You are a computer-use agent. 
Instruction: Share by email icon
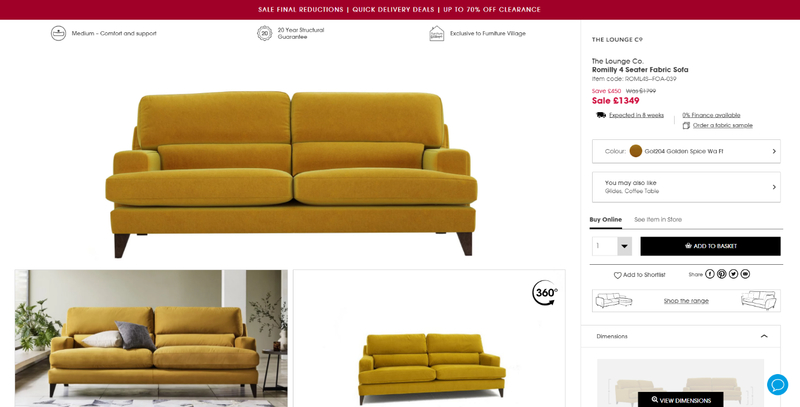click(x=745, y=274)
